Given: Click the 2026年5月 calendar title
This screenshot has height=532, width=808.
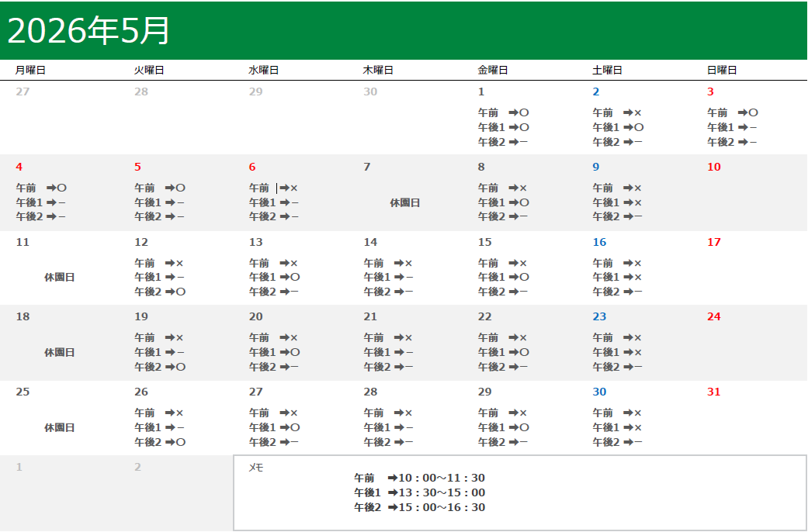Looking at the screenshot, I should (88, 31).
